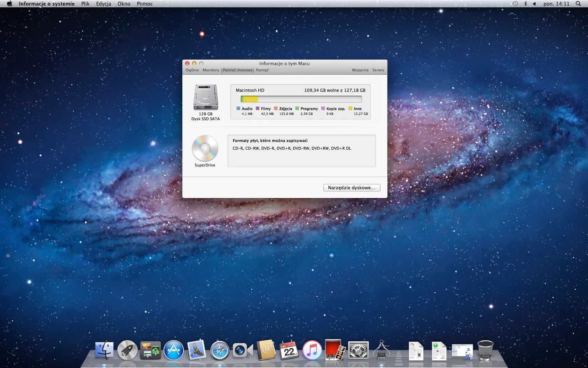Click the pink Kopie zap. legend swatch
The height and width of the screenshot is (368, 588).
[323, 109]
